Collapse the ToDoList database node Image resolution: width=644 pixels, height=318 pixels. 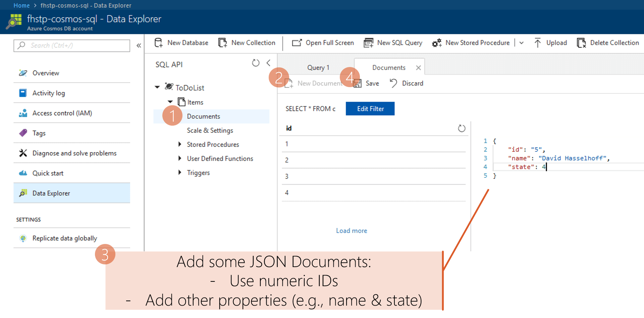[157, 87]
